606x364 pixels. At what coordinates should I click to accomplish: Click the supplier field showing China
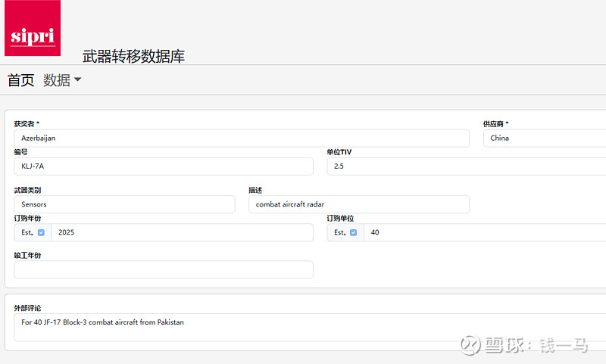(545, 138)
